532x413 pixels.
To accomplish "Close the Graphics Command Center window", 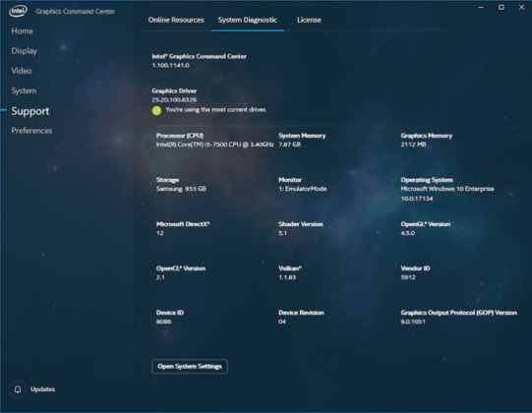I will pyautogui.click(x=521, y=7).
